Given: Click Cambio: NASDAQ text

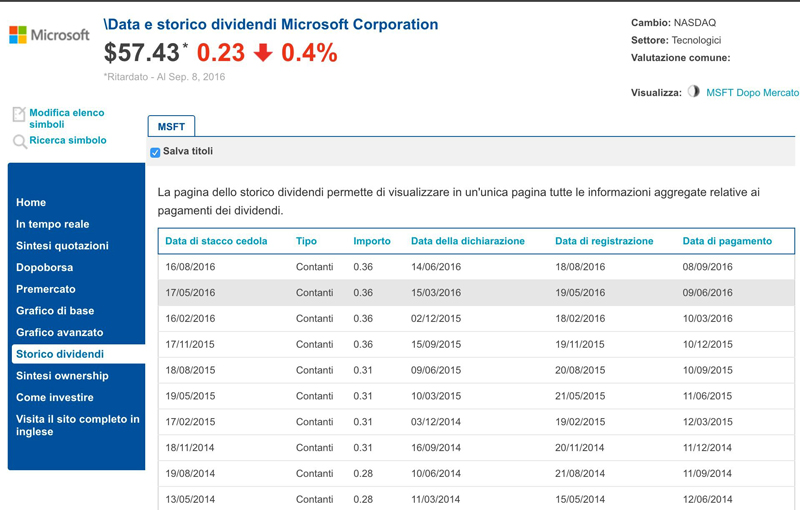Looking at the screenshot, I should click(x=673, y=22).
